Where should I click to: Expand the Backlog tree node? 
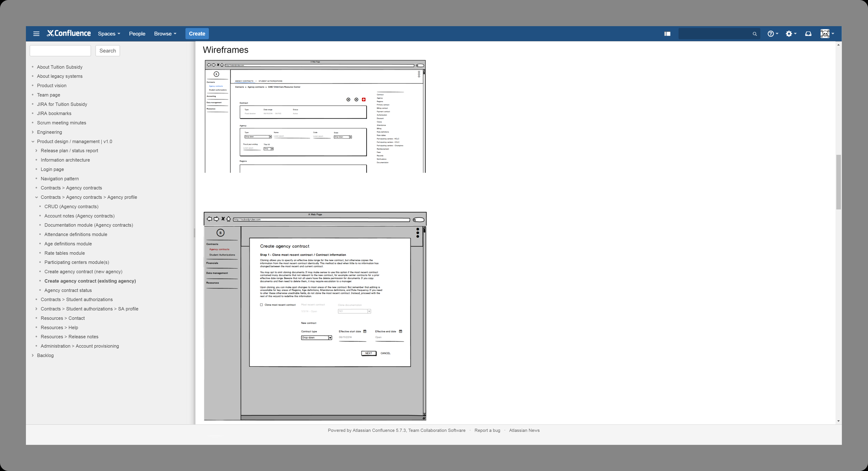33,355
